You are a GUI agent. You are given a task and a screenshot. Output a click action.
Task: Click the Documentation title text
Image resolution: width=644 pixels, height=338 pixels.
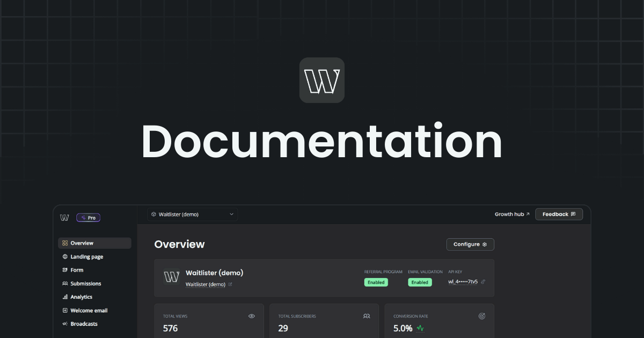[322, 141]
